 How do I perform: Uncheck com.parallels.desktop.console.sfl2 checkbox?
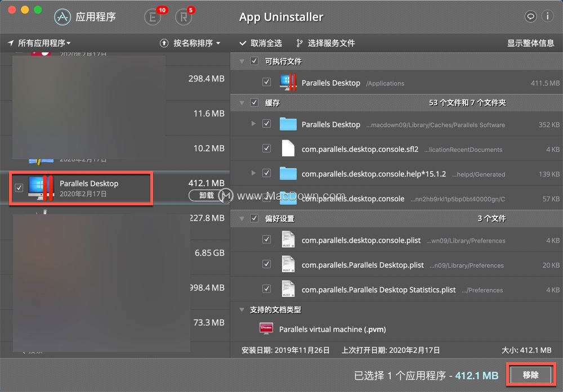(x=266, y=148)
